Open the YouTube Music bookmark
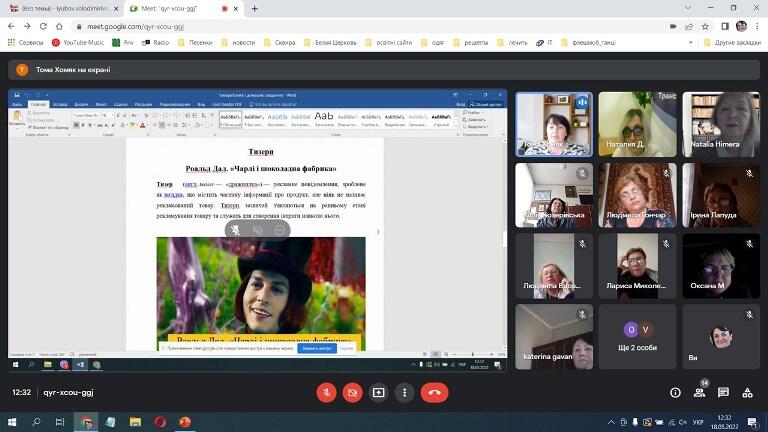The height and width of the screenshot is (432, 768). pyautogui.click(x=78, y=43)
